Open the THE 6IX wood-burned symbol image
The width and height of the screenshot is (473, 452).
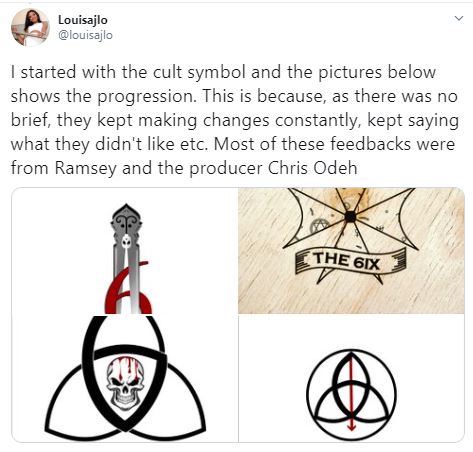351,251
